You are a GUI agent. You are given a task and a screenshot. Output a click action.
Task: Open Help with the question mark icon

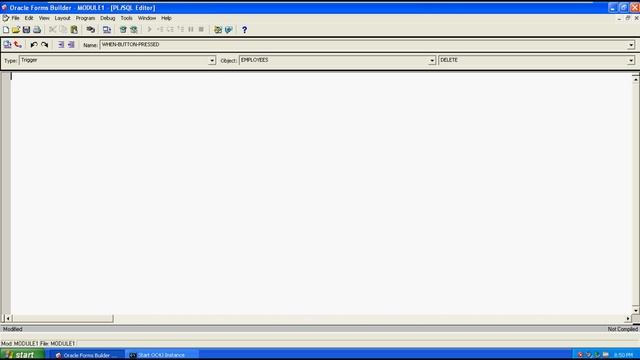244,30
